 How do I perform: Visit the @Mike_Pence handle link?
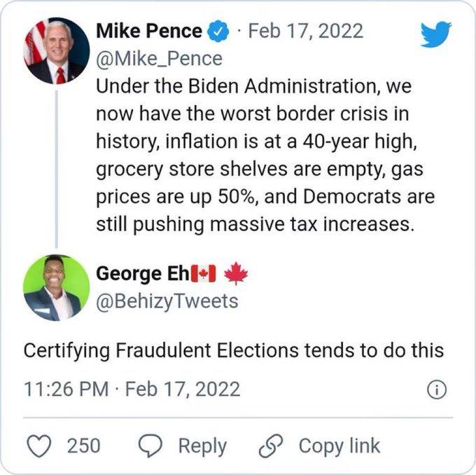[158, 58]
